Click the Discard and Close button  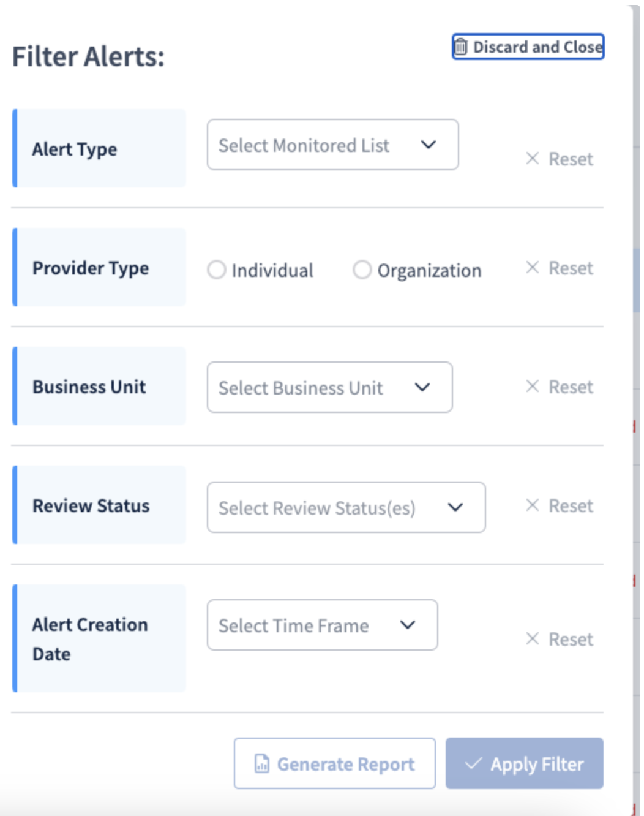(528, 47)
